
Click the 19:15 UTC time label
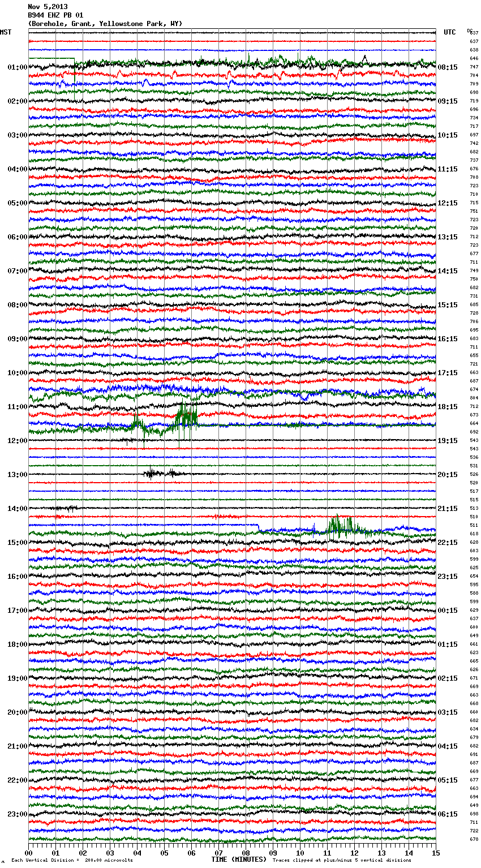448,441
